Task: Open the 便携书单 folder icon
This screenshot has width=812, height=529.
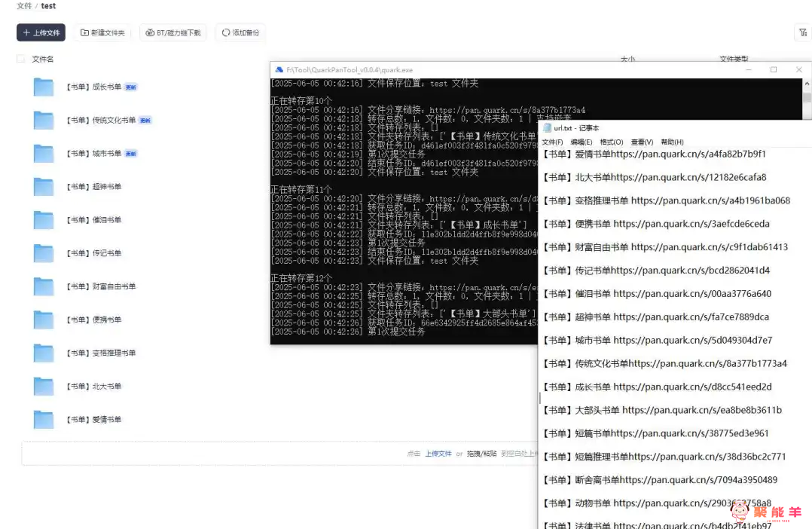Action: point(44,320)
